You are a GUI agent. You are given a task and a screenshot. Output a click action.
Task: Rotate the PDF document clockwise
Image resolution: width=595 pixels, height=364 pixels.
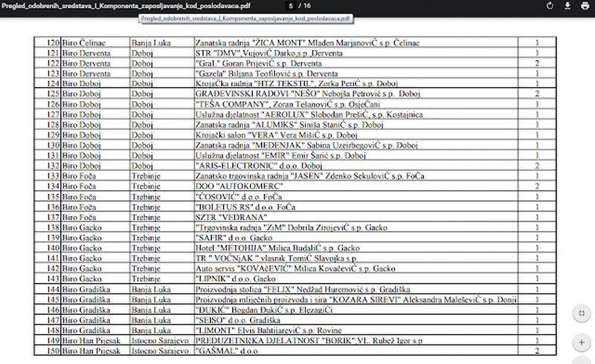point(548,6)
